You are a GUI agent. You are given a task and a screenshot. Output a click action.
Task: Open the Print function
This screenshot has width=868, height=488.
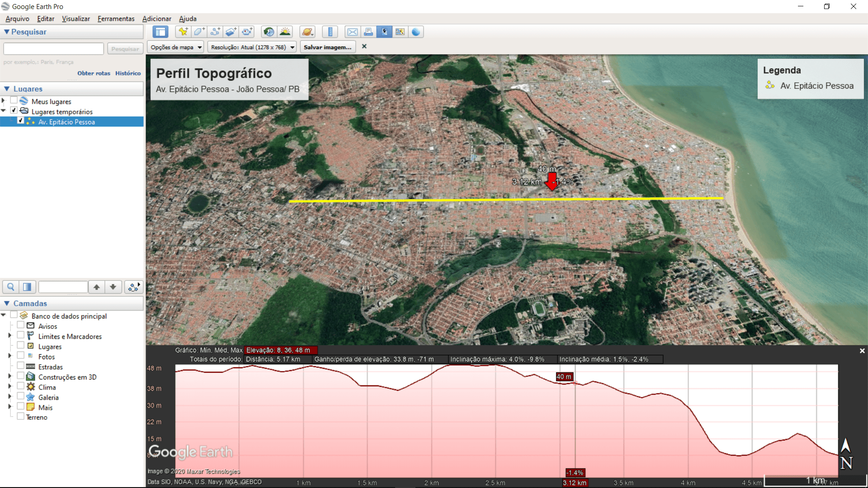(x=368, y=32)
